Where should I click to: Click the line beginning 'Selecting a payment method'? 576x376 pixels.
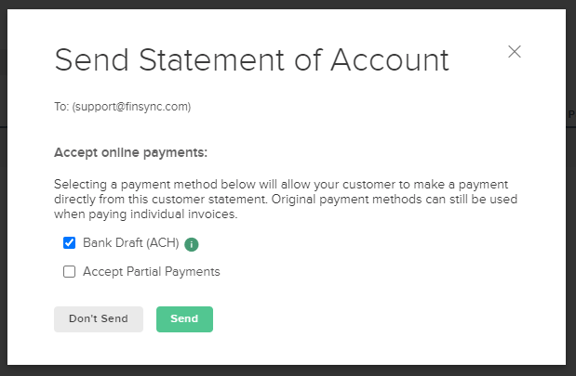point(281,184)
